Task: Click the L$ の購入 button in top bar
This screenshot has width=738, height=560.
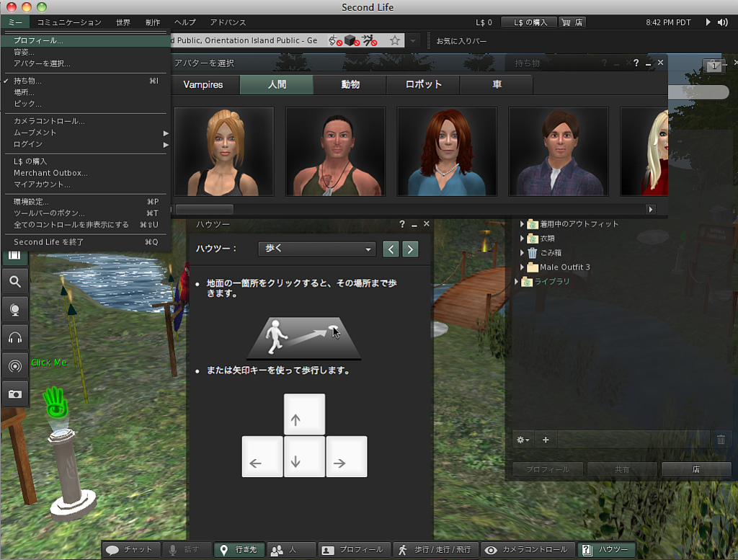Action: tap(528, 22)
